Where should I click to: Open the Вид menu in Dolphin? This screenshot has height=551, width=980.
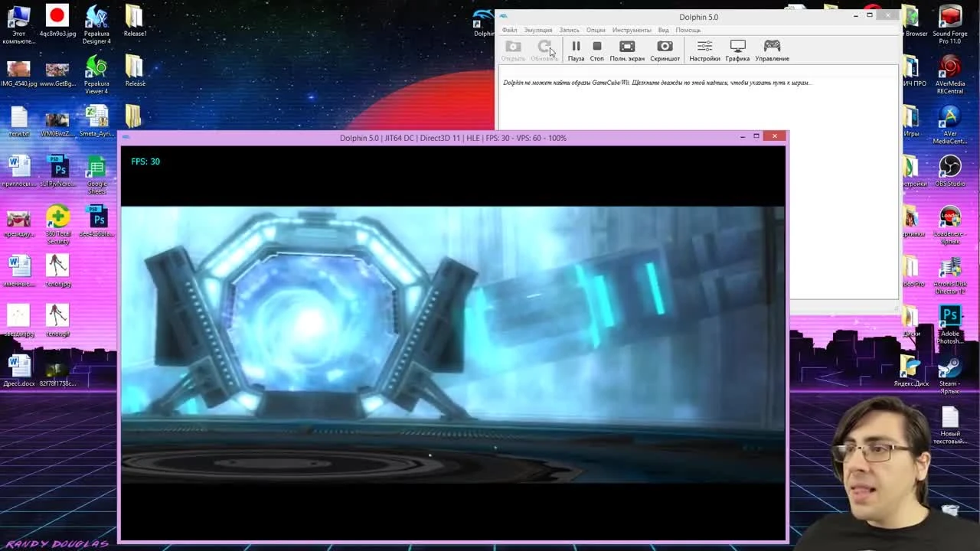663,31
